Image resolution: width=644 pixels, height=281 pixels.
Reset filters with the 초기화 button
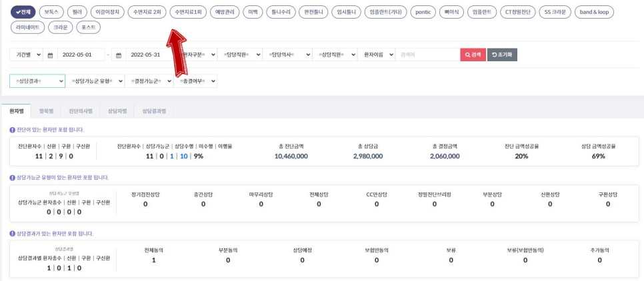[x=503, y=55]
